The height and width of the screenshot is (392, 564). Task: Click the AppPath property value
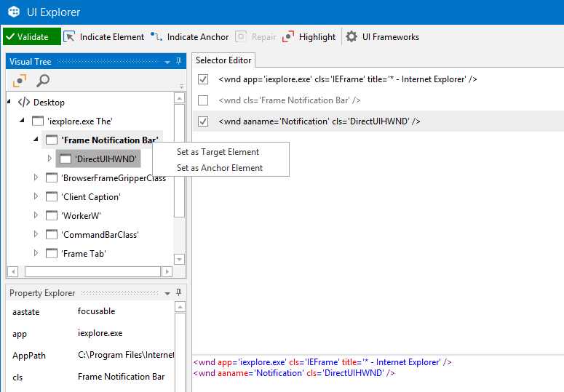pyautogui.click(x=126, y=355)
